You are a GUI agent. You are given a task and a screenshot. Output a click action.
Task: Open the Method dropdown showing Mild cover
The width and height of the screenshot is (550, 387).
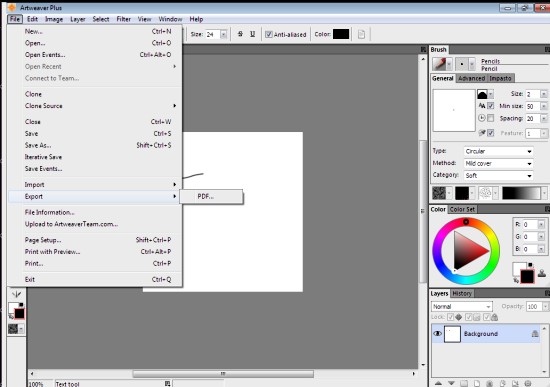click(x=498, y=164)
